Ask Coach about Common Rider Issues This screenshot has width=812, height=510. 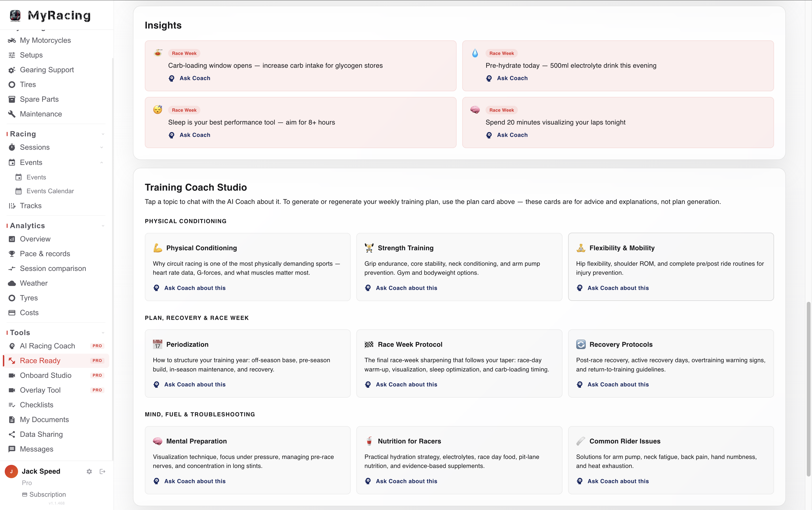pyautogui.click(x=613, y=481)
